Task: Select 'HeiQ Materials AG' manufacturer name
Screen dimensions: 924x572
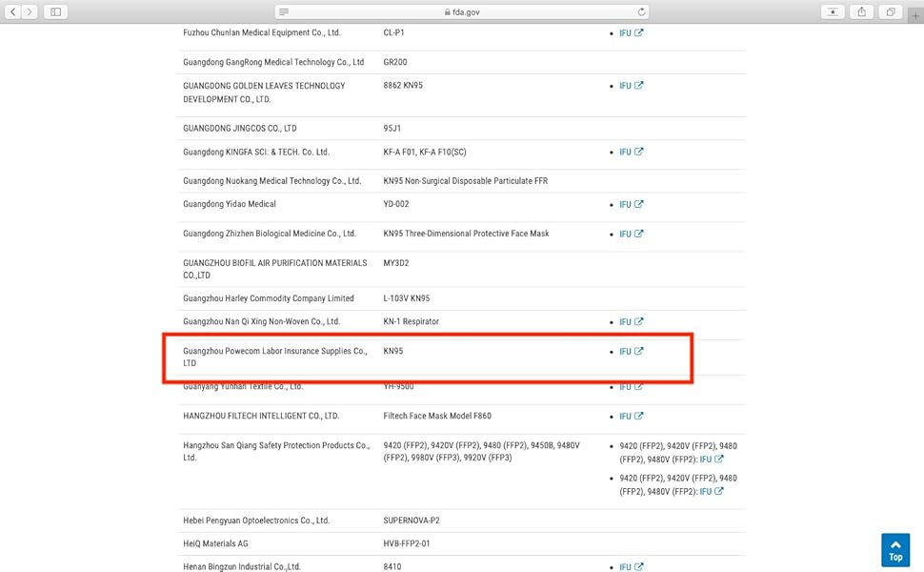Action: coord(215,543)
